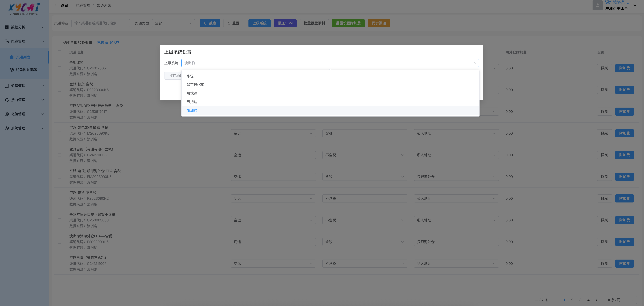This screenshot has height=306, width=644.
Task: Click the 渠道管理 sidebar icon
Action: coord(7,41)
